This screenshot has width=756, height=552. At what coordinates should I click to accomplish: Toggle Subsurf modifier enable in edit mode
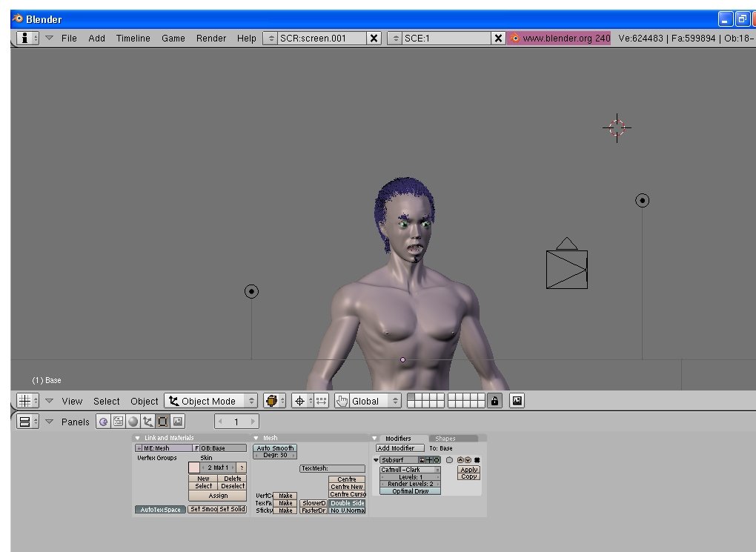pos(437,460)
